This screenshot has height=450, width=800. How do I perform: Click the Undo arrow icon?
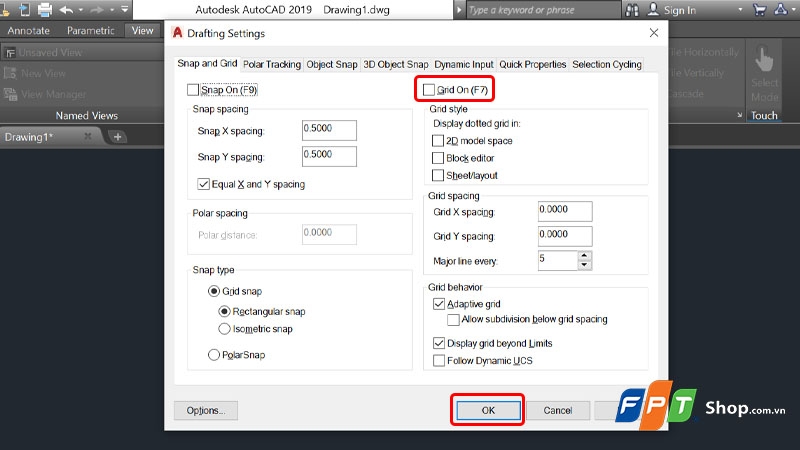pyautogui.click(x=66, y=9)
